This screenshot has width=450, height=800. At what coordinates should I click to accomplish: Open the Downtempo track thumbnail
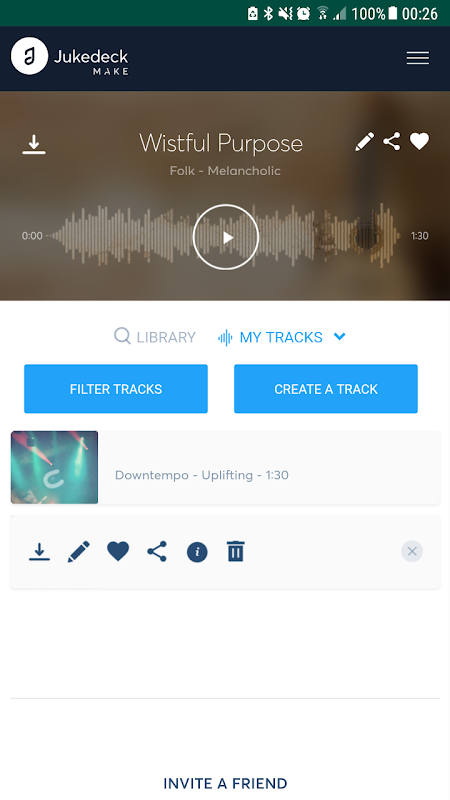point(55,467)
